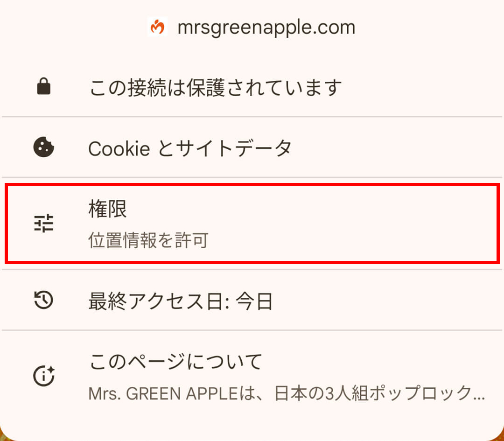Tap the word 'Cookie' in the site data row
The height and width of the screenshot is (441, 504).
119,149
